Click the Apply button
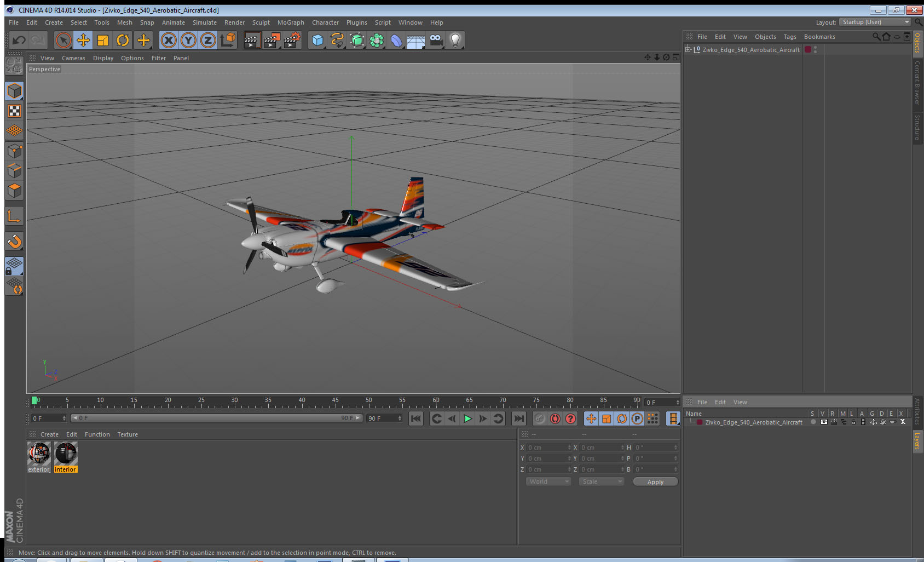Image resolution: width=924 pixels, height=562 pixels. [655, 482]
